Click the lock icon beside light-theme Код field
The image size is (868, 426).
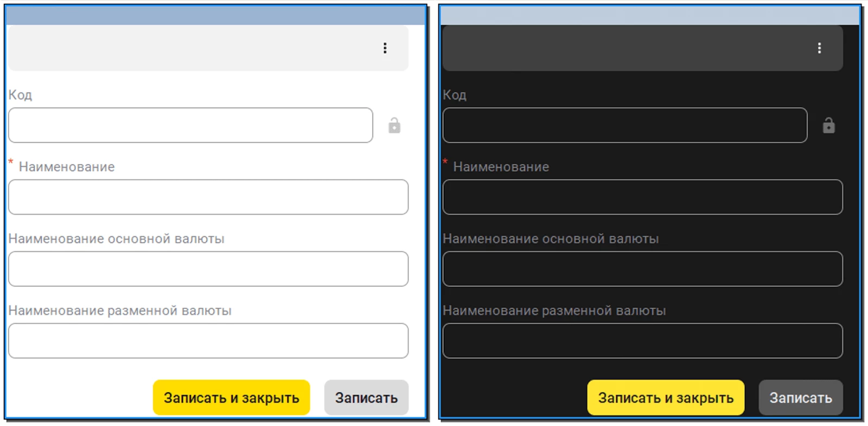click(394, 126)
